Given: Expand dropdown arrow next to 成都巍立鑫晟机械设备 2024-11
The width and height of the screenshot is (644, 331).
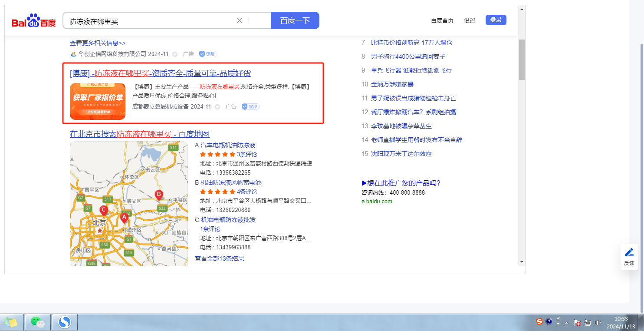Looking at the screenshot, I should (217, 107).
